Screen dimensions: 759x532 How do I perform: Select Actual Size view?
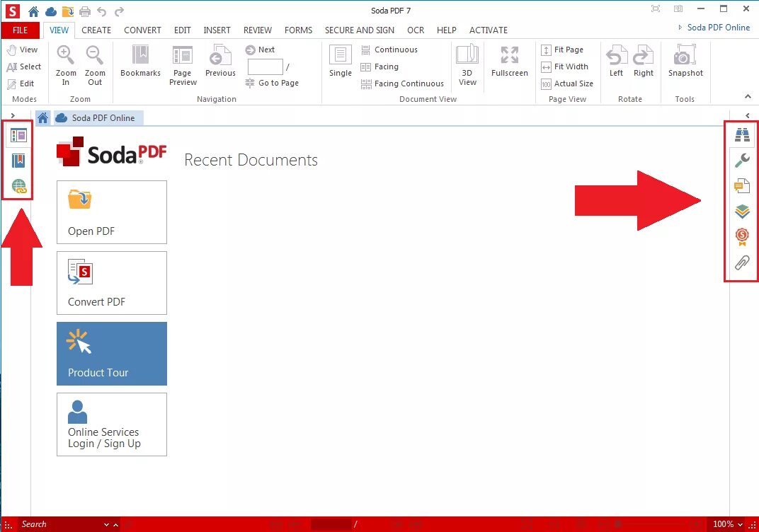(x=567, y=83)
